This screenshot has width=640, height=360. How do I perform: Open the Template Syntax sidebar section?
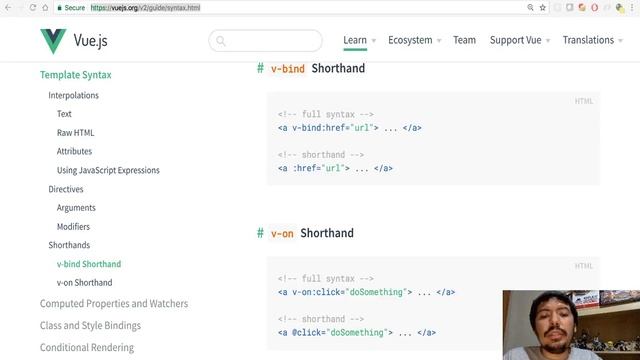[76, 75]
